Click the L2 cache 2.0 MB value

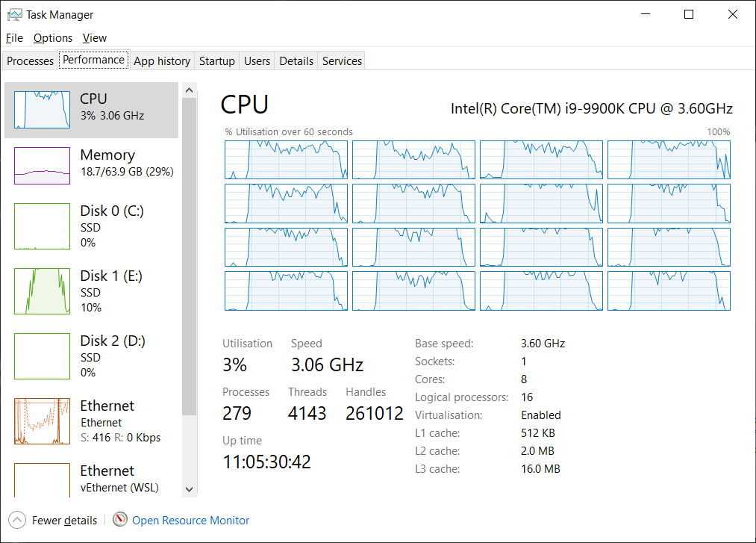point(537,451)
